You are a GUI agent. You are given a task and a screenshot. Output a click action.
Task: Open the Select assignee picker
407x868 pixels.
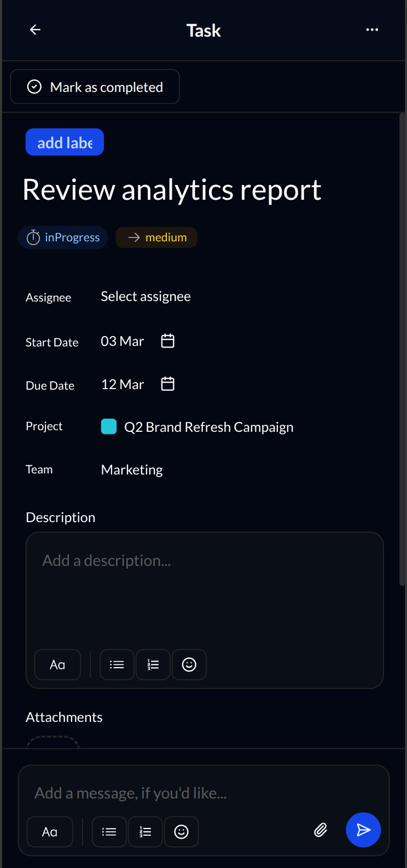tap(146, 296)
